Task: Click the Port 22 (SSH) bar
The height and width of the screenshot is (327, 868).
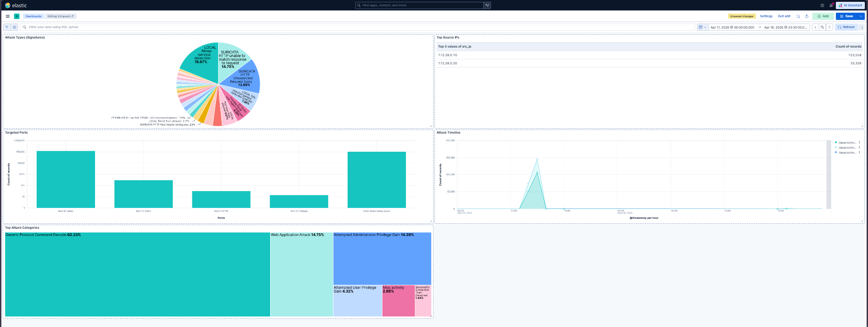Action: click(x=143, y=194)
